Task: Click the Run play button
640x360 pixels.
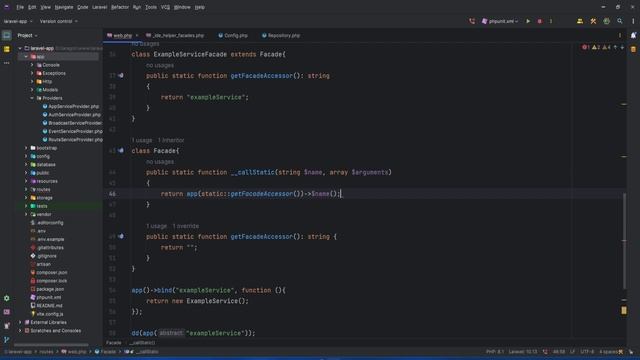Action: [528, 21]
